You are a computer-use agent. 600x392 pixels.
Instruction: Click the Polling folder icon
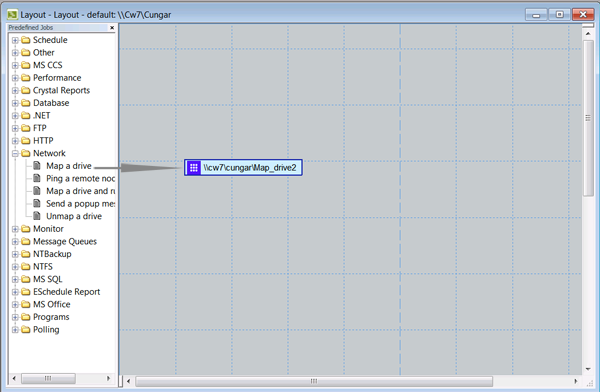26,330
